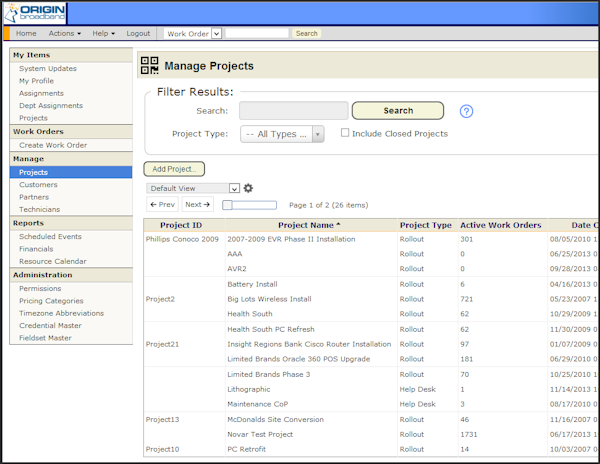Open Timezone Abbreviations link

point(62,313)
